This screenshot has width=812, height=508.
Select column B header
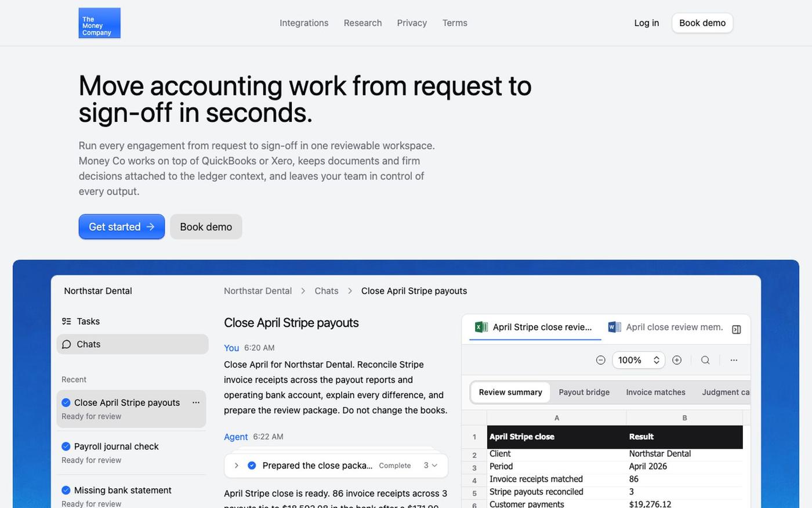point(684,418)
